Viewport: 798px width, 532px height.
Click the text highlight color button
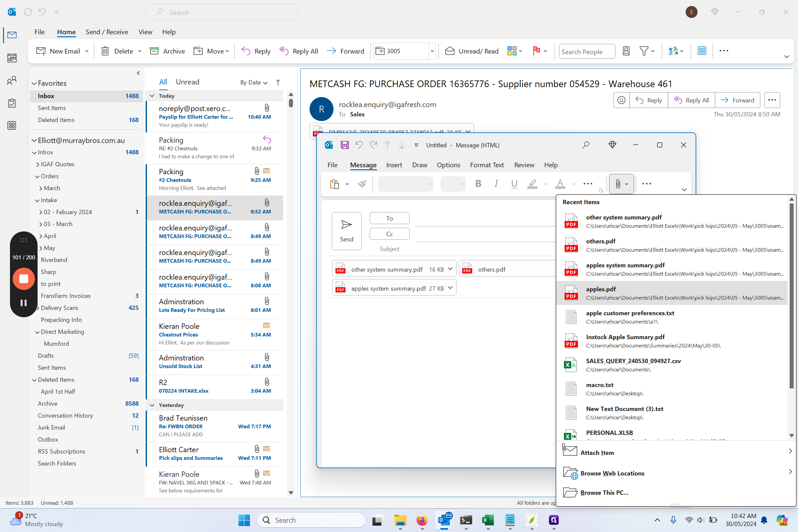click(x=532, y=184)
